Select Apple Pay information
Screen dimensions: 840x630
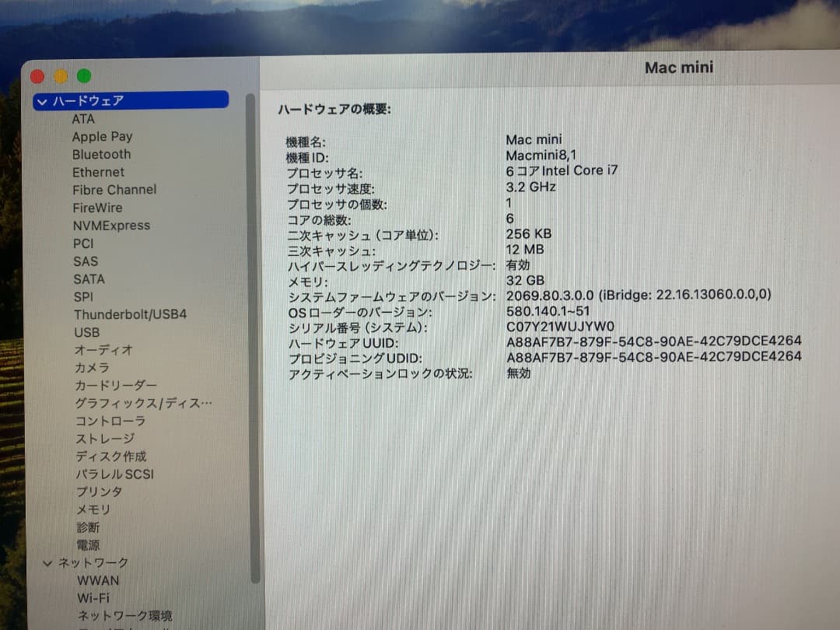pyautogui.click(x=103, y=136)
